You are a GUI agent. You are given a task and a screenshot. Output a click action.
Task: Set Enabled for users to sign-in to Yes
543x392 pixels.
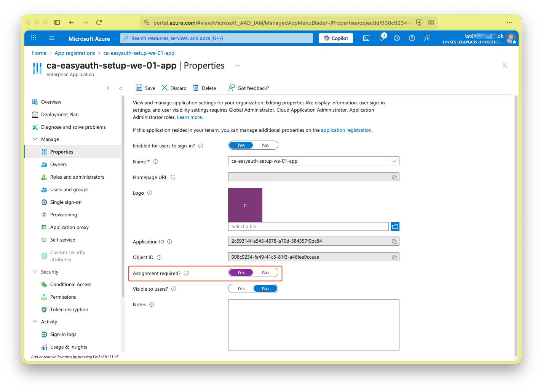coord(241,145)
